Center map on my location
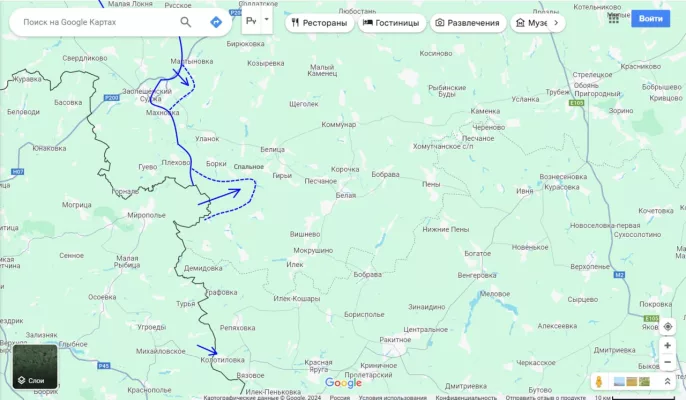 pos(668,326)
